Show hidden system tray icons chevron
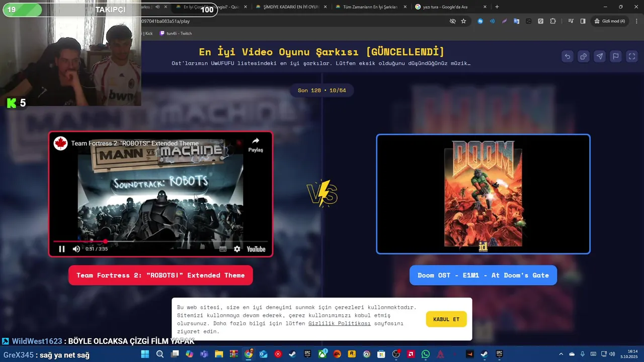This screenshot has height=362, width=644. point(560,354)
